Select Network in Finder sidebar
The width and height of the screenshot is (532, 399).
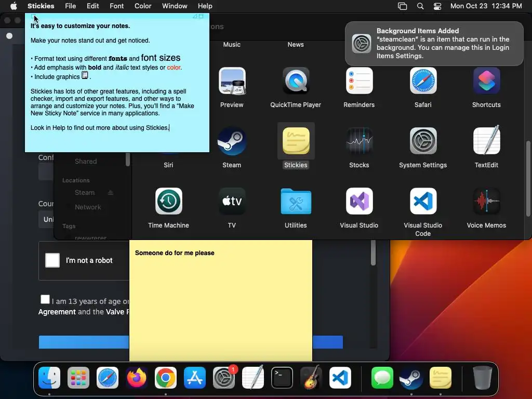click(x=87, y=207)
